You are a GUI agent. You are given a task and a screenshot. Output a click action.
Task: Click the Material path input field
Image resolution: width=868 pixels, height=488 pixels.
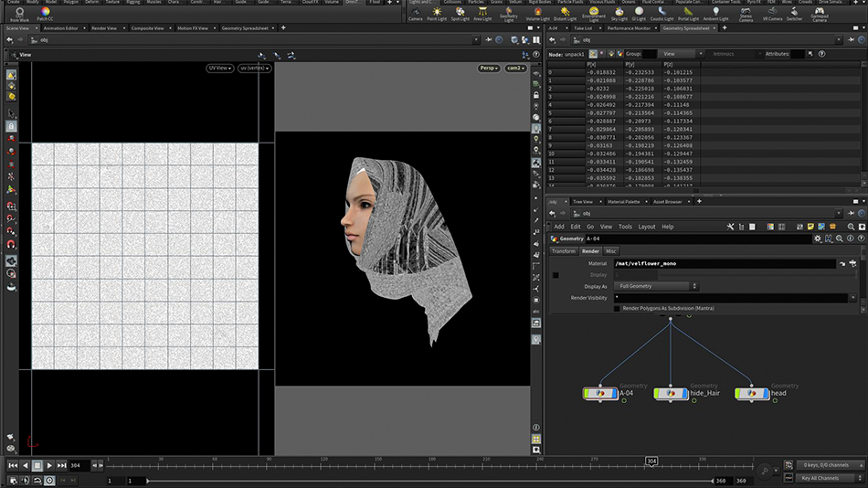(x=713, y=263)
